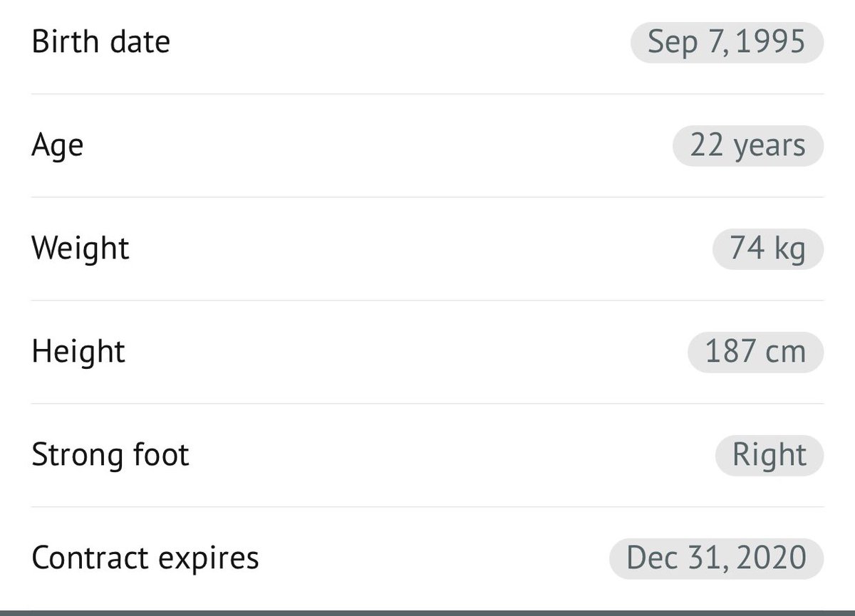The height and width of the screenshot is (616, 855).
Task: Click the Birth date label
Action: coord(101,42)
